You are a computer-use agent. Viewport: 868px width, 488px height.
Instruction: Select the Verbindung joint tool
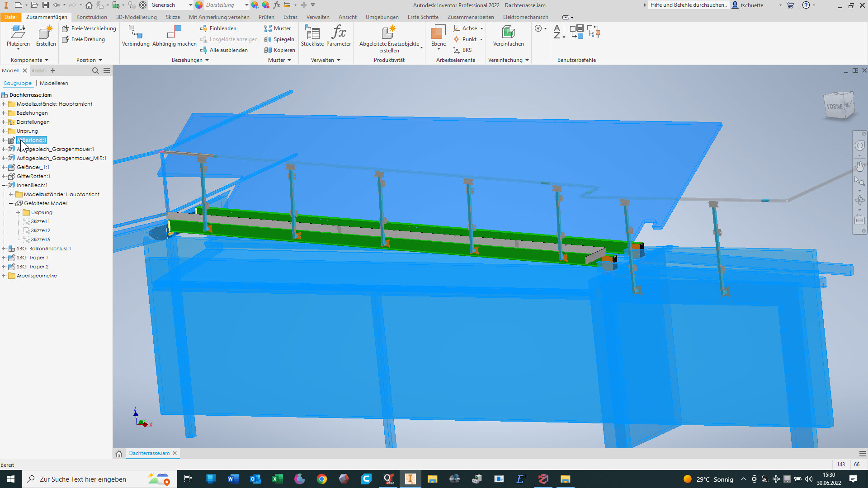click(135, 32)
